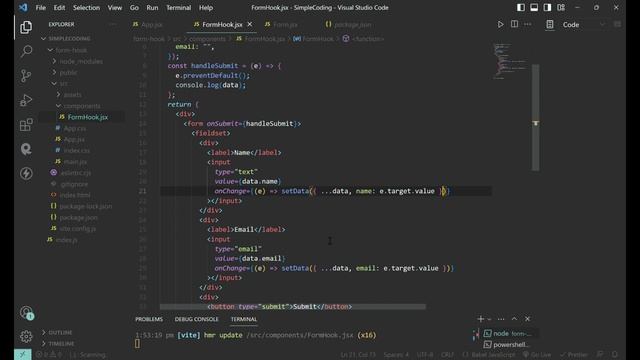Open the Edit menu
640x360 pixels.
point(59,7)
